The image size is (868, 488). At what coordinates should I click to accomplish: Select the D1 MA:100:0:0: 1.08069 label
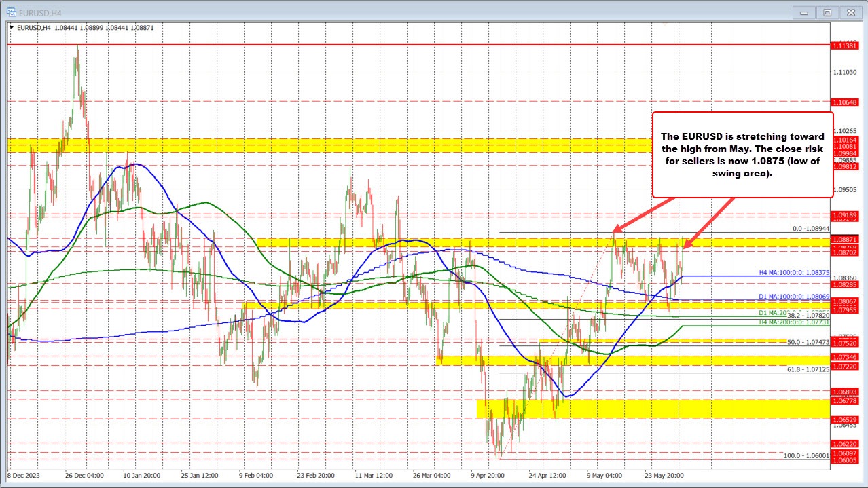pos(794,297)
